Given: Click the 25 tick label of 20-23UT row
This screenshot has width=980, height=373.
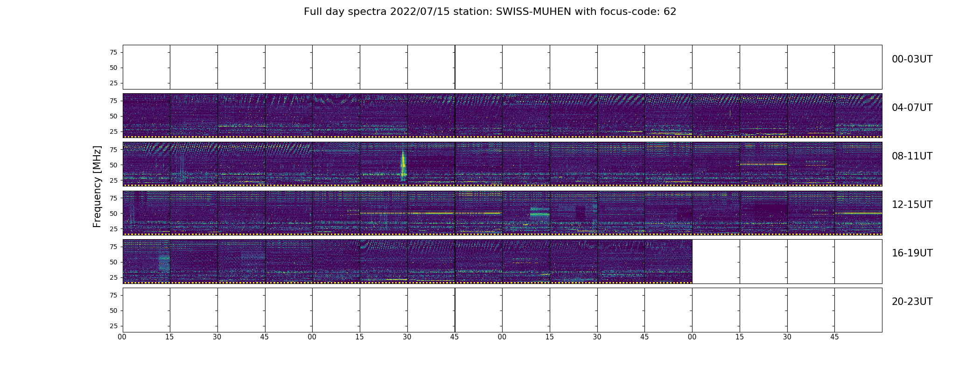Looking at the screenshot, I should [x=113, y=326].
